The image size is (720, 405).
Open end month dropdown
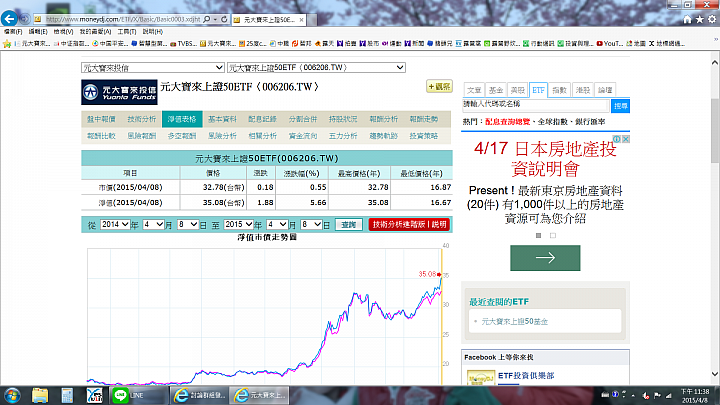coord(277,225)
